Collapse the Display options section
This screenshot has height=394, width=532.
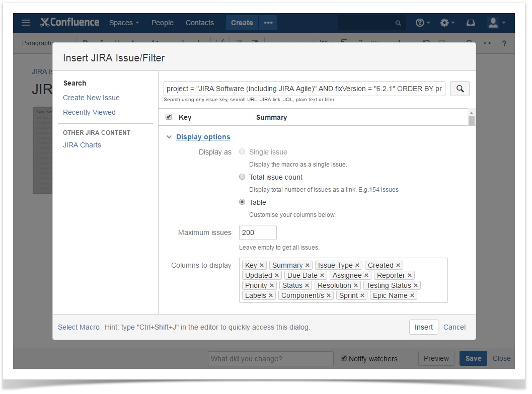(x=203, y=137)
